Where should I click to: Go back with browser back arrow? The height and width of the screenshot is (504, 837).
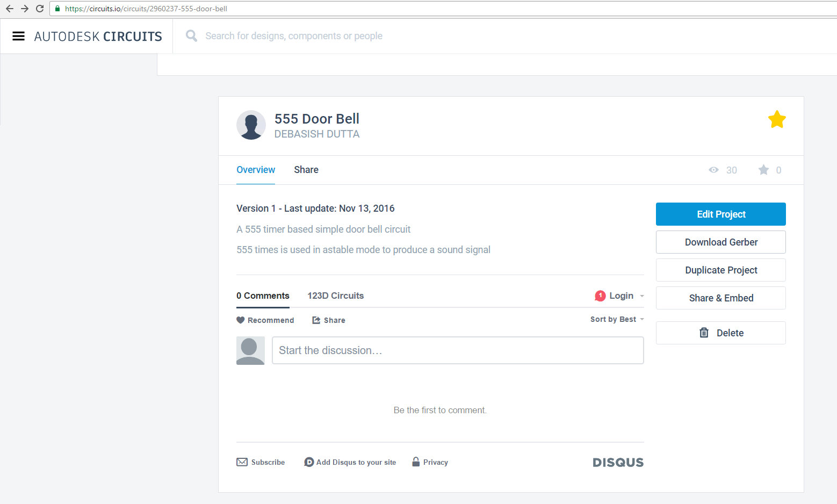point(10,9)
